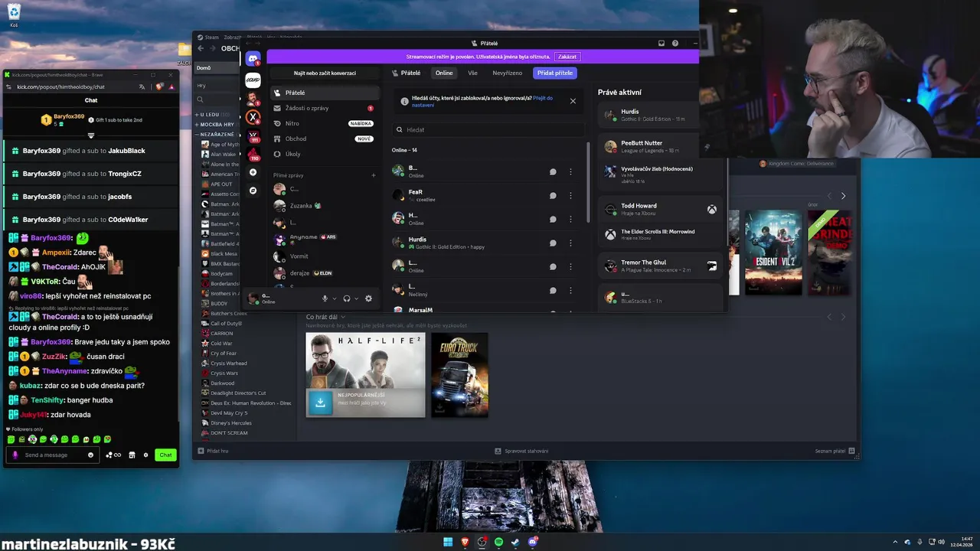Viewport: 980px width, 551px height.
Task: Open Half-Life 2 game thumbnail in Steam
Action: [365, 375]
